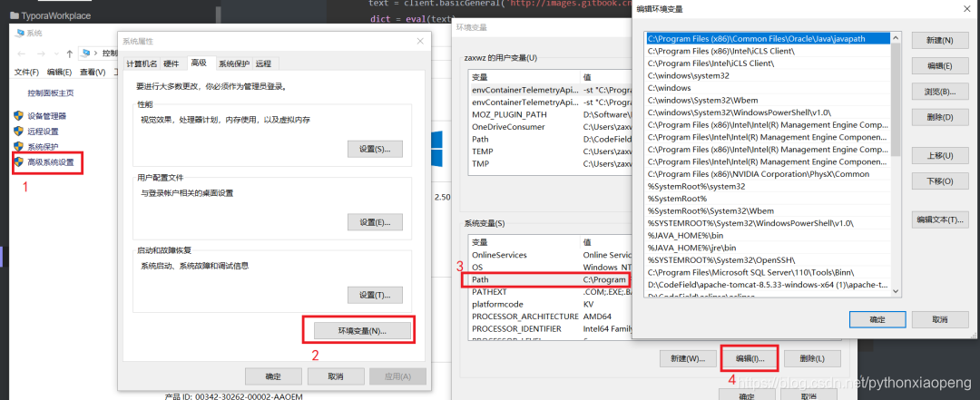Select the Oracle\Java\javapath entry
Viewport: 980px width, 400px height.
point(768,39)
